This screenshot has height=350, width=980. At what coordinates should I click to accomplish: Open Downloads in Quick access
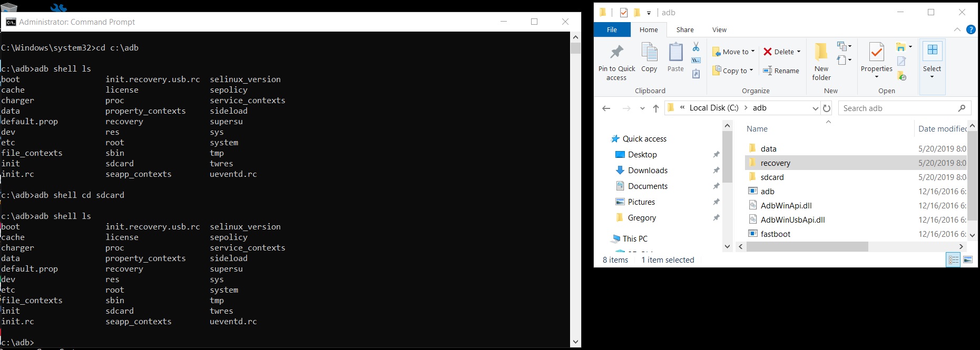coord(648,171)
